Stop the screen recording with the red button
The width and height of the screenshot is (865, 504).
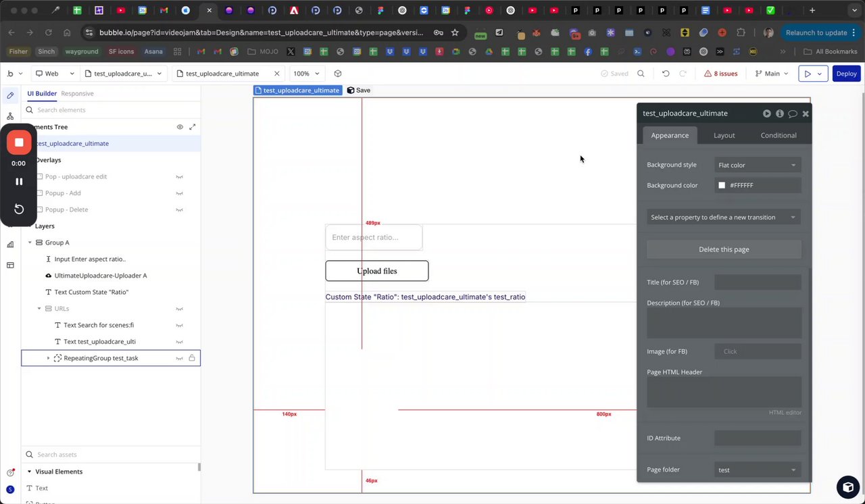(x=19, y=143)
